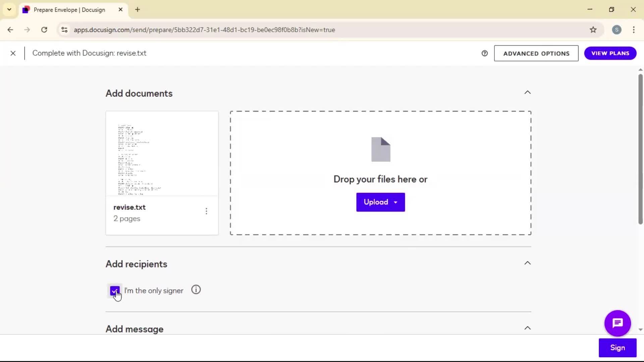Open the Chrome three-dot menu
Image resolution: width=644 pixels, height=362 pixels.
[x=633, y=30]
